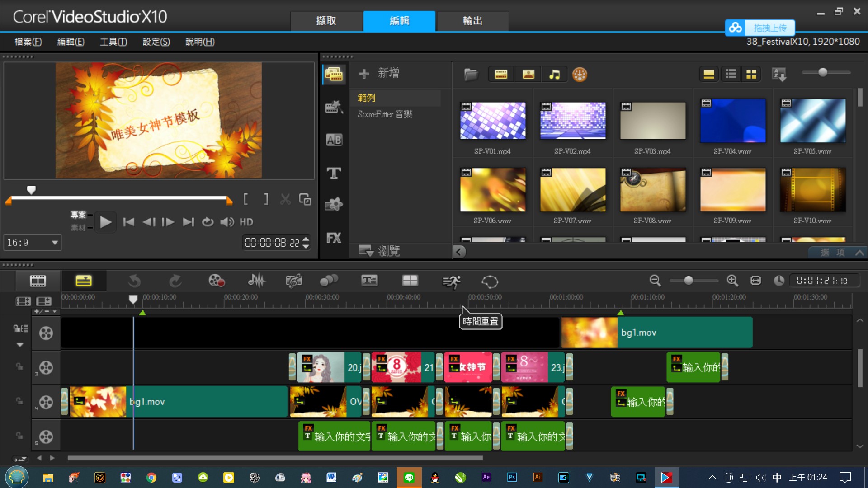The width and height of the screenshot is (868, 488).
Task: Play the project preview
Action: [105, 222]
